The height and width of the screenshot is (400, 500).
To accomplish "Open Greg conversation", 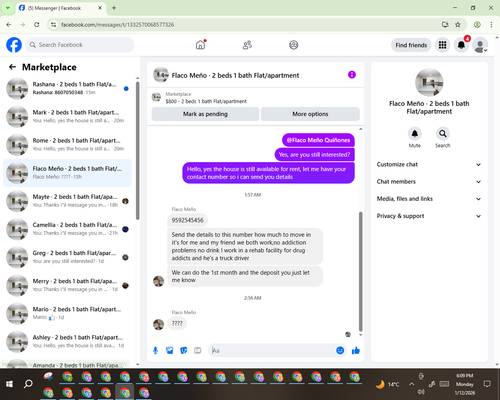I will point(67,257).
